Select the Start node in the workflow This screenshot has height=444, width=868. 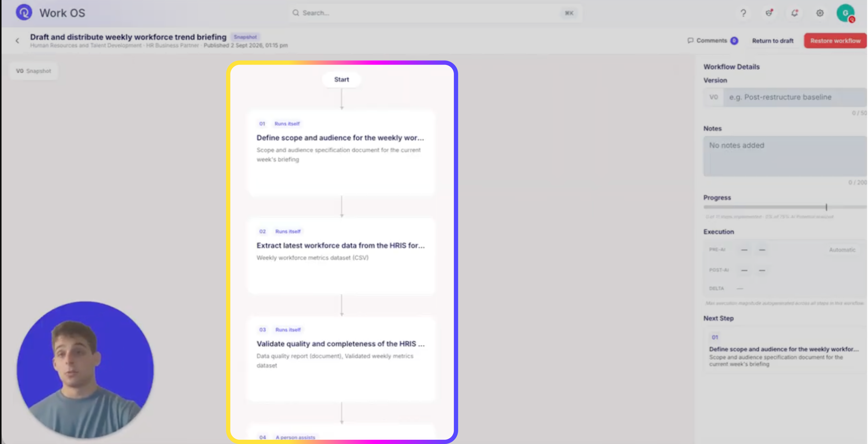tap(341, 80)
